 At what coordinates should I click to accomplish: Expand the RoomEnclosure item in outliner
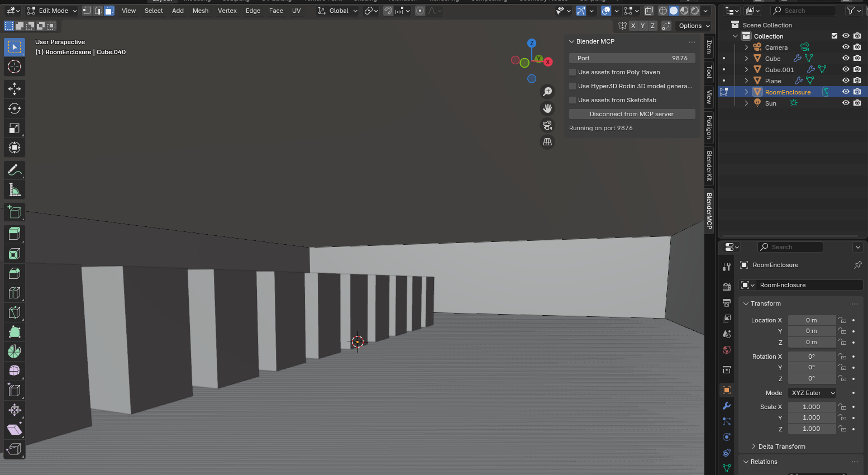(x=746, y=92)
